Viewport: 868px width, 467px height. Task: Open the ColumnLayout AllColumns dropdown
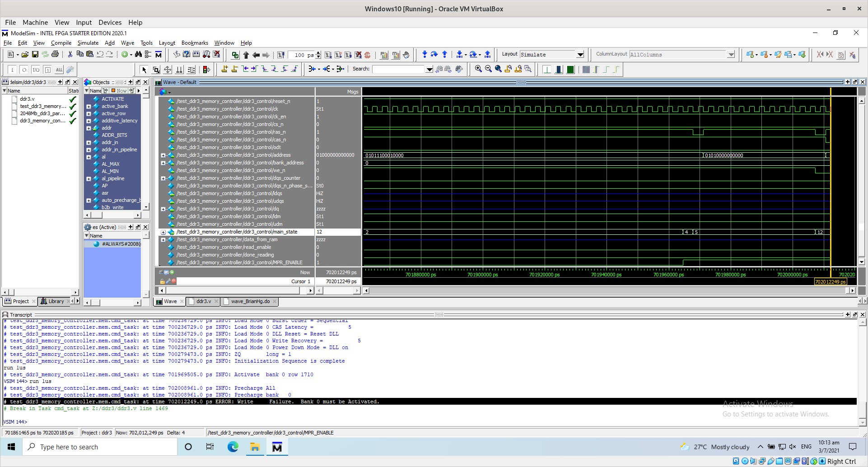pos(731,55)
